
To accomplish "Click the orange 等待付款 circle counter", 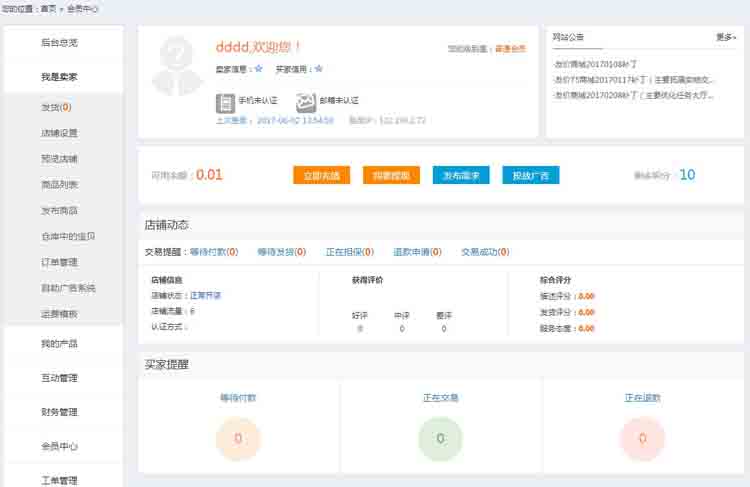I will (x=238, y=438).
